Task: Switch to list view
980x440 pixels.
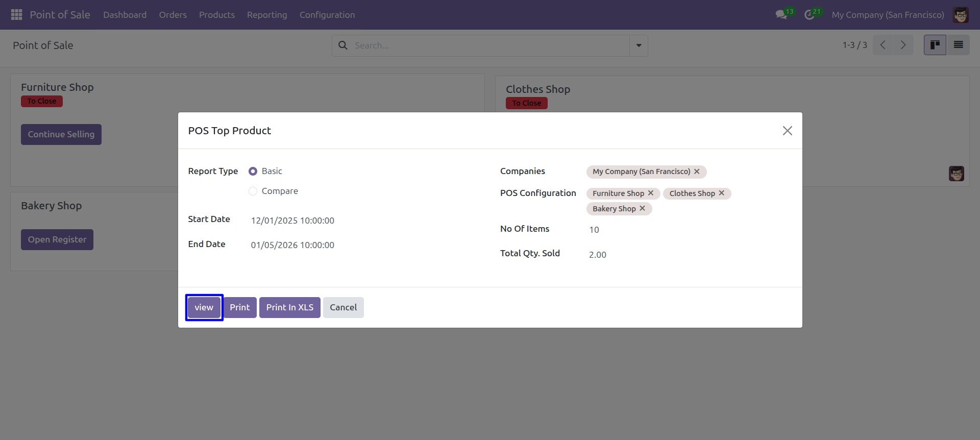Action: click(959, 45)
